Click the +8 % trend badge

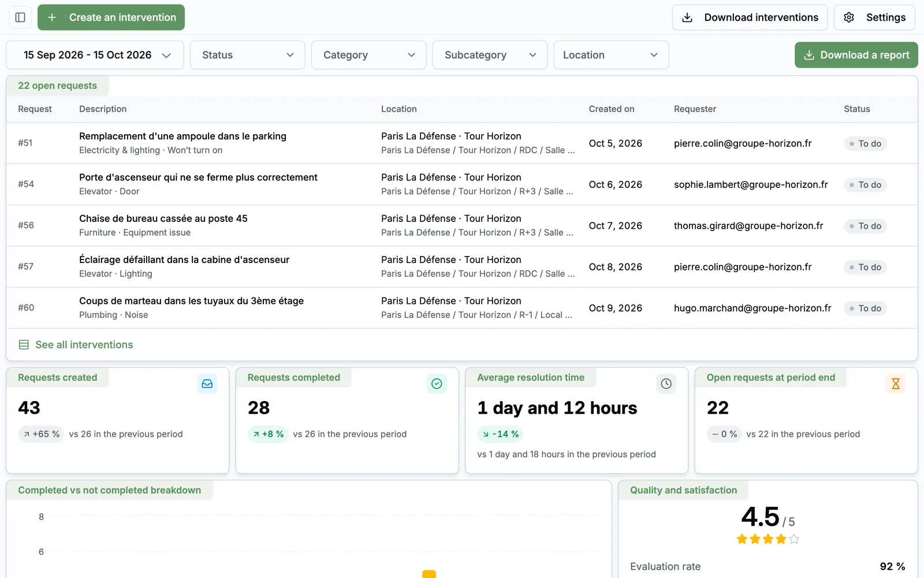point(268,434)
